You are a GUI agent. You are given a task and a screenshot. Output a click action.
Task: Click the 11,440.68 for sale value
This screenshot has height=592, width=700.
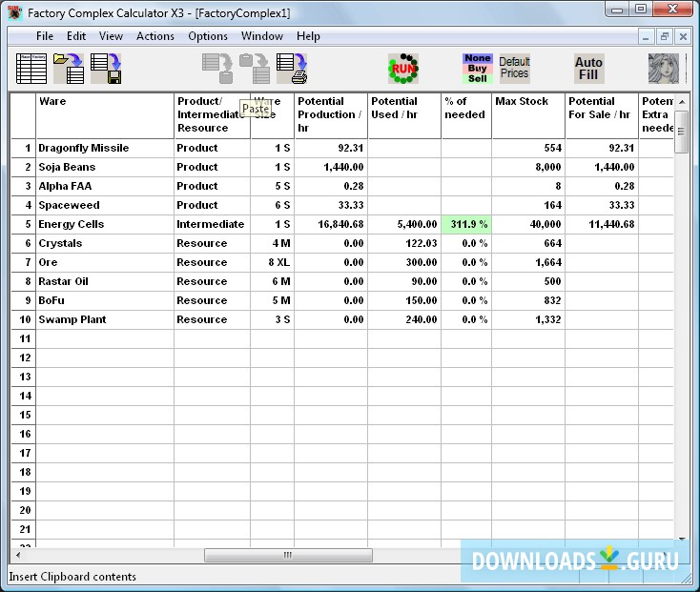coord(602,224)
